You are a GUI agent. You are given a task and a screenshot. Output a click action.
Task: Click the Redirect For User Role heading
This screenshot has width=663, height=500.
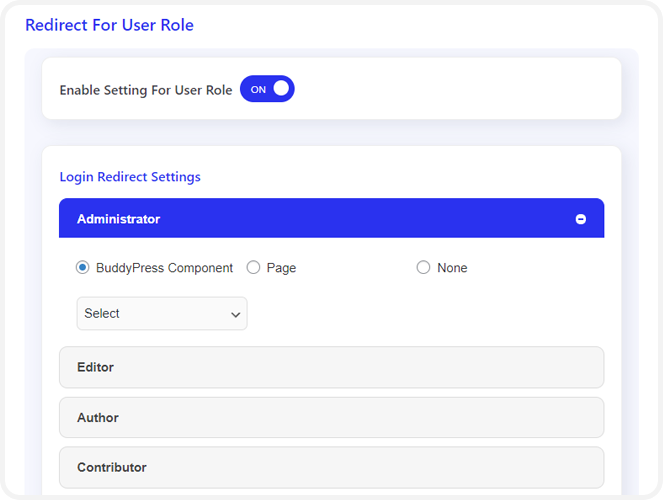pyautogui.click(x=109, y=25)
